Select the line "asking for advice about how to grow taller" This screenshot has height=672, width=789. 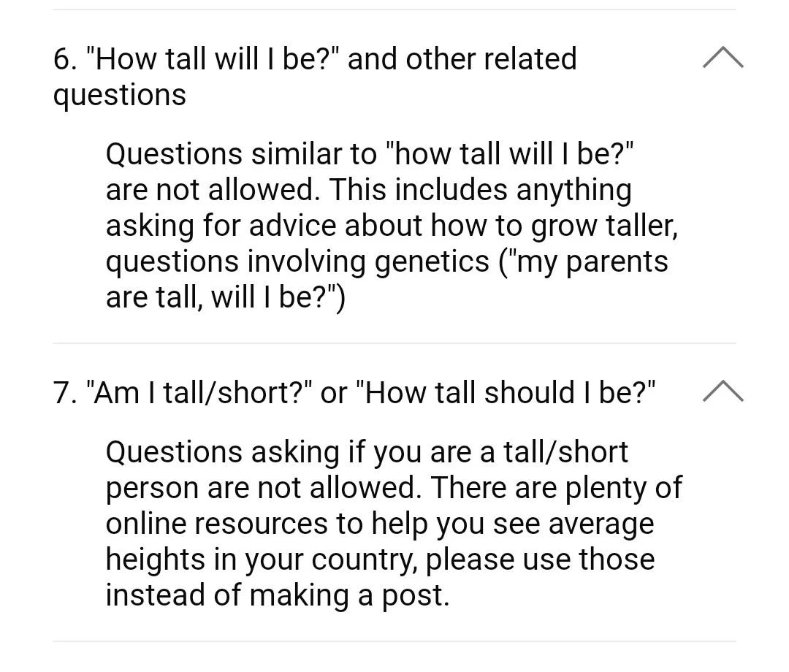(x=392, y=226)
